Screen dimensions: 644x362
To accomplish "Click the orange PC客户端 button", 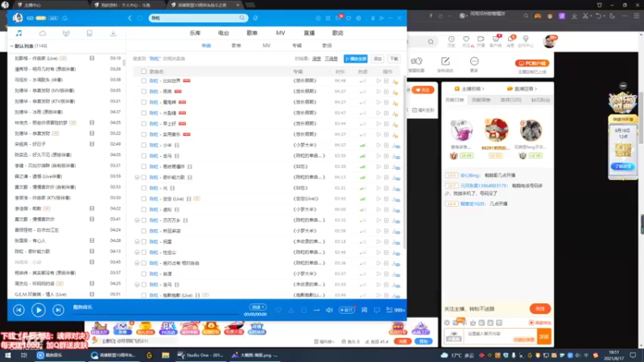I will point(532,64).
